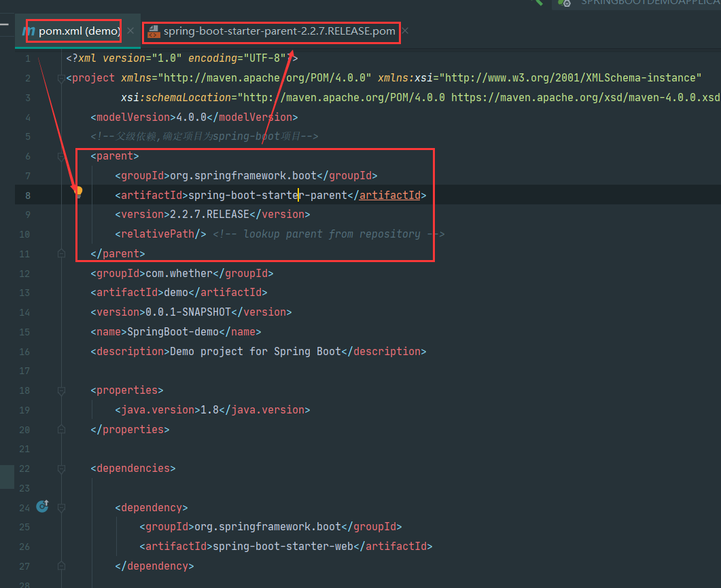The height and width of the screenshot is (588, 721).
Task: Click the opening parent tag on line 6
Action: 114,156
